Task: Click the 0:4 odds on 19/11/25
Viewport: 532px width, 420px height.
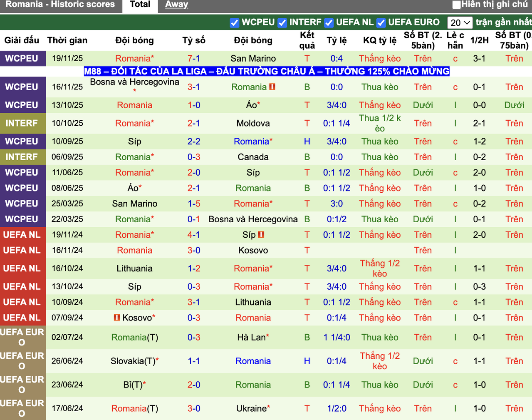Action: (337, 58)
